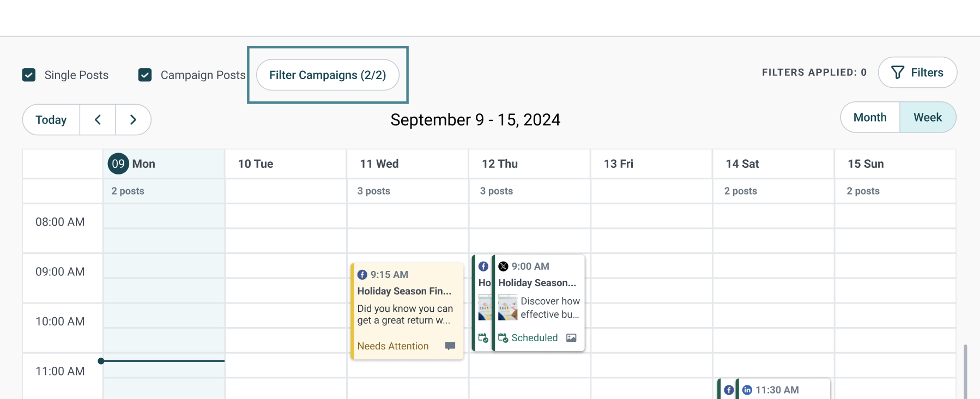Viewport: 980px width, 399px height.
Task: Click the vertical scrollbar on the right edge
Action: (x=965, y=371)
